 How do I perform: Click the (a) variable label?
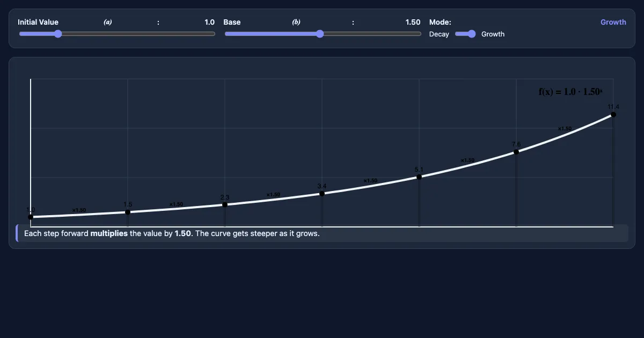[108, 22]
